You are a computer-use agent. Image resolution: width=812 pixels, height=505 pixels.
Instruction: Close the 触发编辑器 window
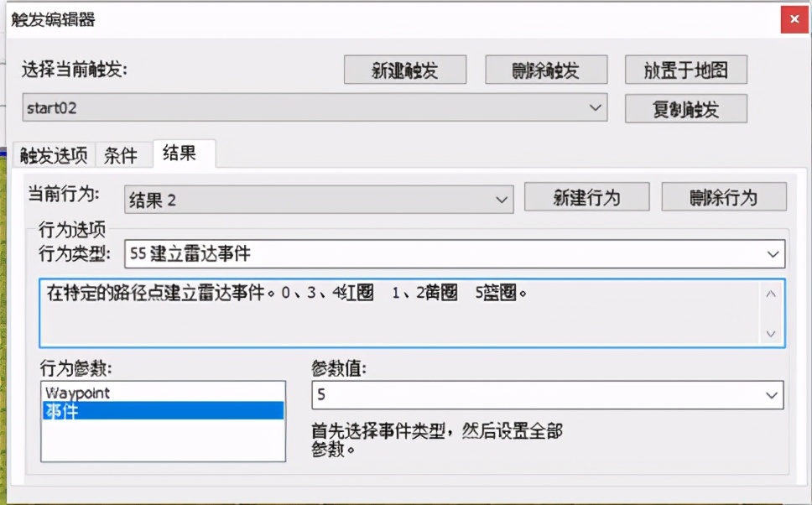[x=794, y=18]
